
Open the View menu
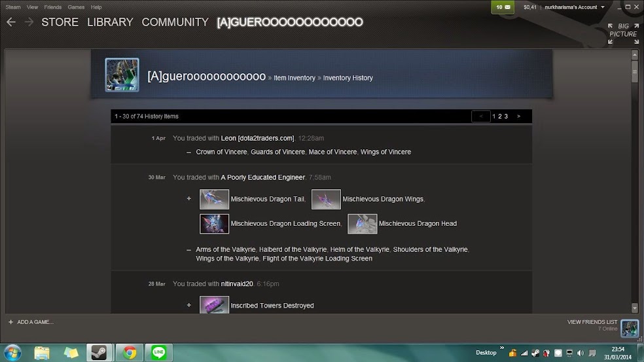coord(32,7)
